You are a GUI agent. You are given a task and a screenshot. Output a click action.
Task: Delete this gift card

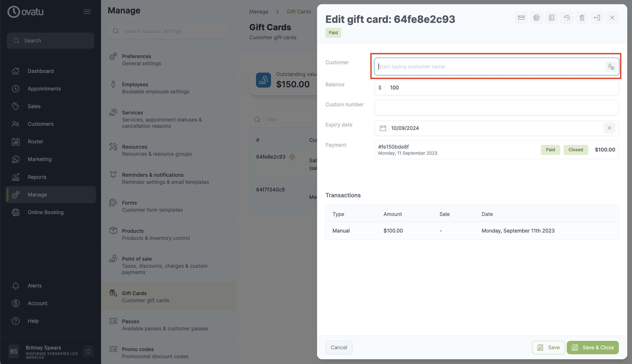tap(582, 18)
